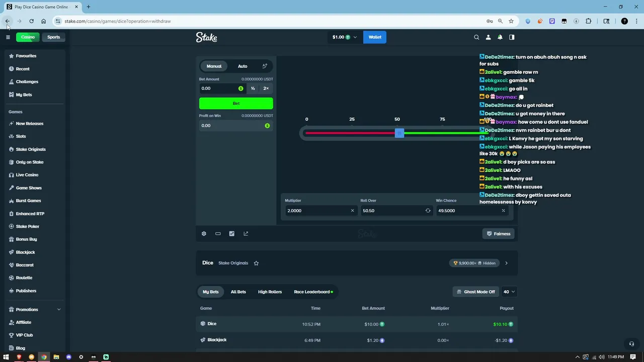Click the Bet Amount USDT currency icon
This screenshot has width=644, height=362.
(240, 88)
